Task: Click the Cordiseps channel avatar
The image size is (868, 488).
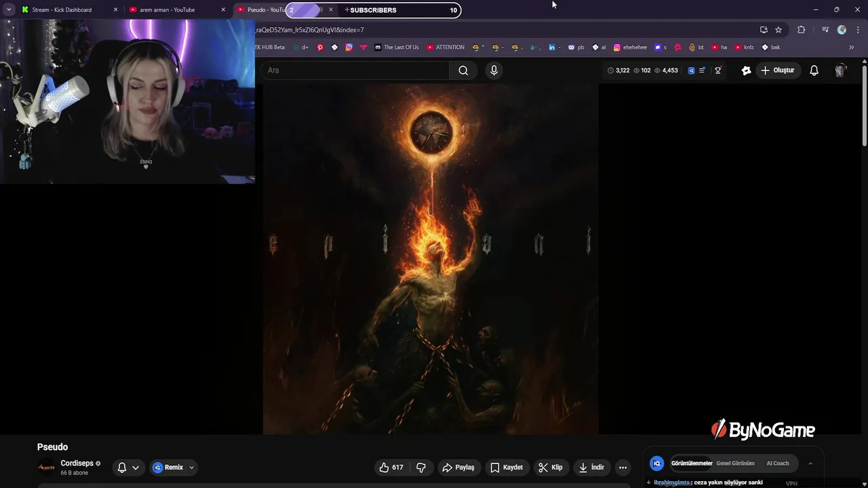Action: pyautogui.click(x=46, y=467)
